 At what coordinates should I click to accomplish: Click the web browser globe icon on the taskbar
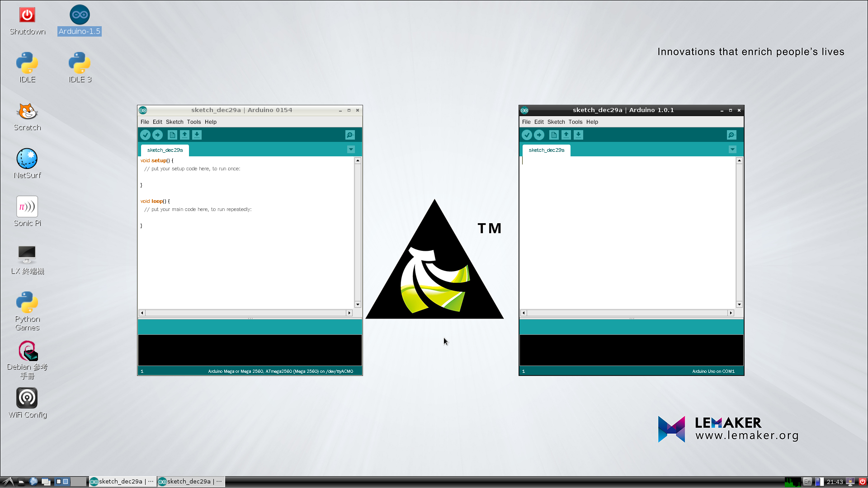pos(33,482)
